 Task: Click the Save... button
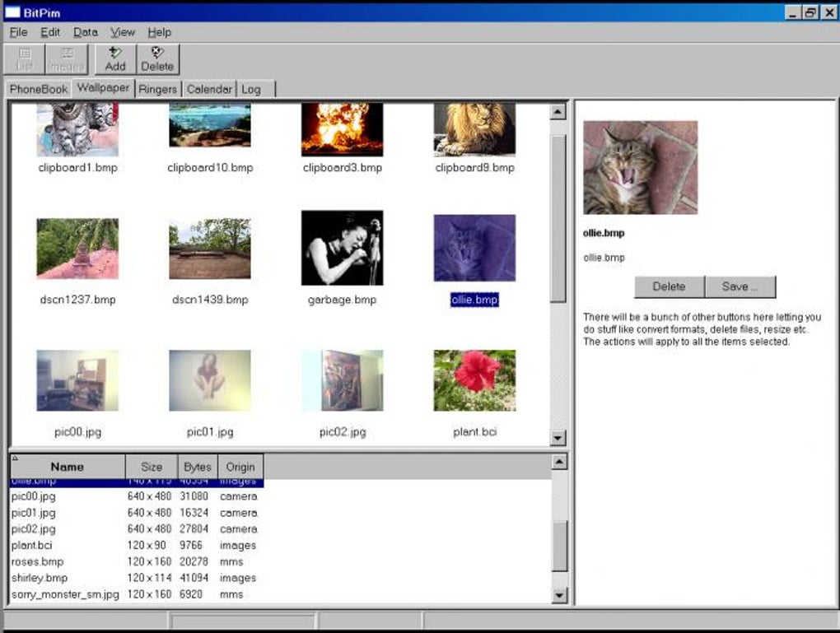(x=740, y=286)
